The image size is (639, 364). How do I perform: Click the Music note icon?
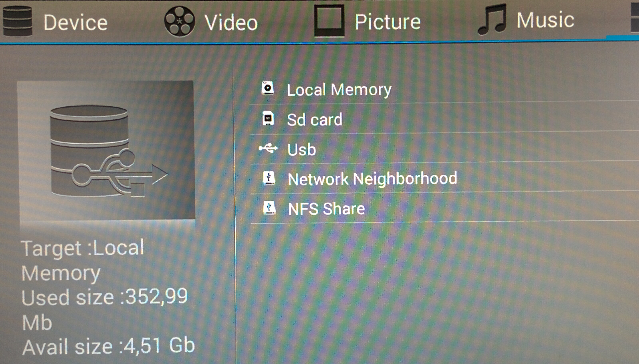[492, 20]
